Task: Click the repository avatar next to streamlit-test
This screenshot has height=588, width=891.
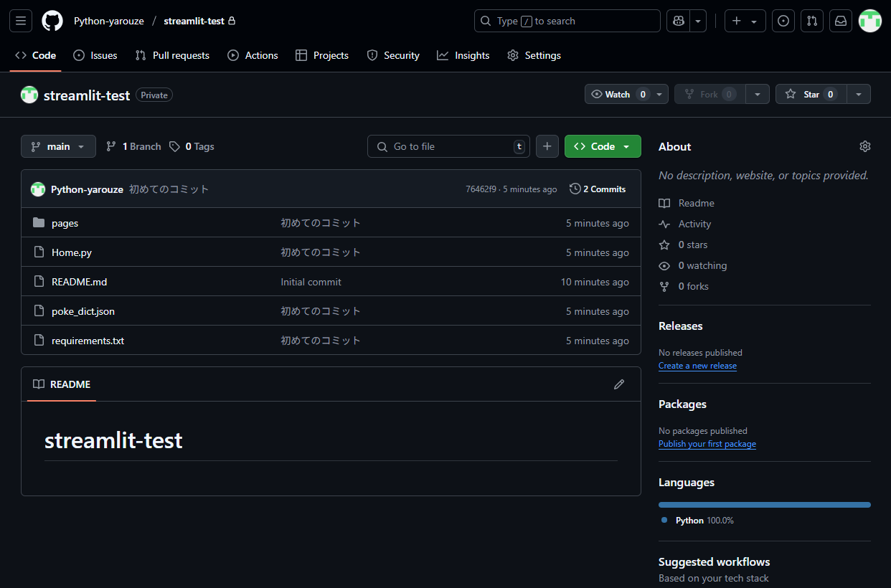Action: pyautogui.click(x=29, y=95)
